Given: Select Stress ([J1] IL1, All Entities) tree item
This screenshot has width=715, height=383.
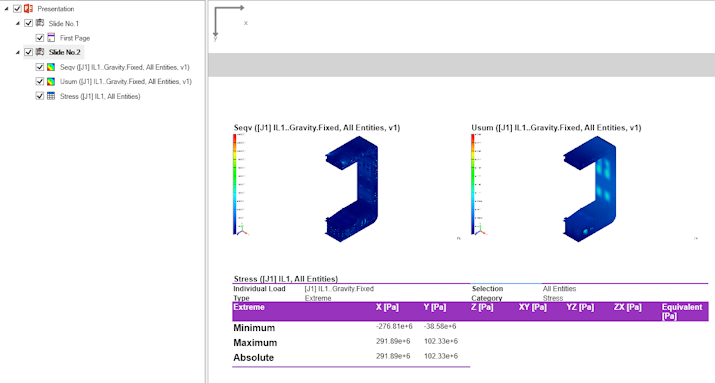Looking at the screenshot, I should (x=100, y=96).
